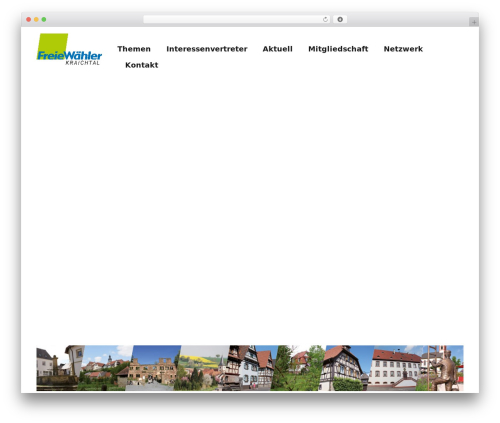
Task: Click the Freie Wähler Kraichtal logo
Action: [69, 49]
